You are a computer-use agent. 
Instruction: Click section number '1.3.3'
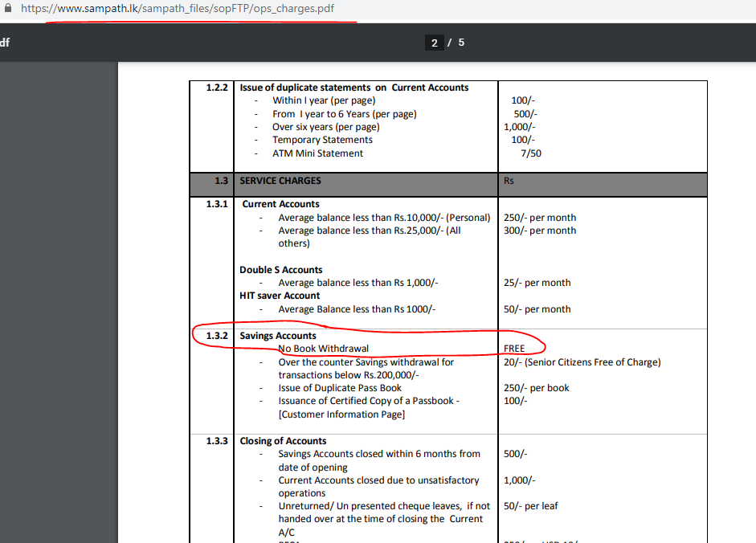pyautogui.click(x=217, y=441)
